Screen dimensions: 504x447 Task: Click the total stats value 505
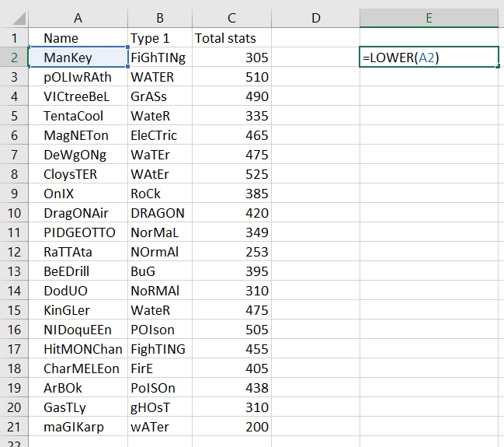(231, 330)
